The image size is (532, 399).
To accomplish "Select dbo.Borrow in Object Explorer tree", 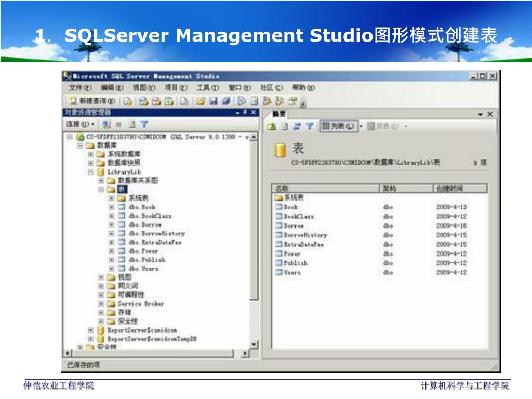I will (x=145, y=224).
